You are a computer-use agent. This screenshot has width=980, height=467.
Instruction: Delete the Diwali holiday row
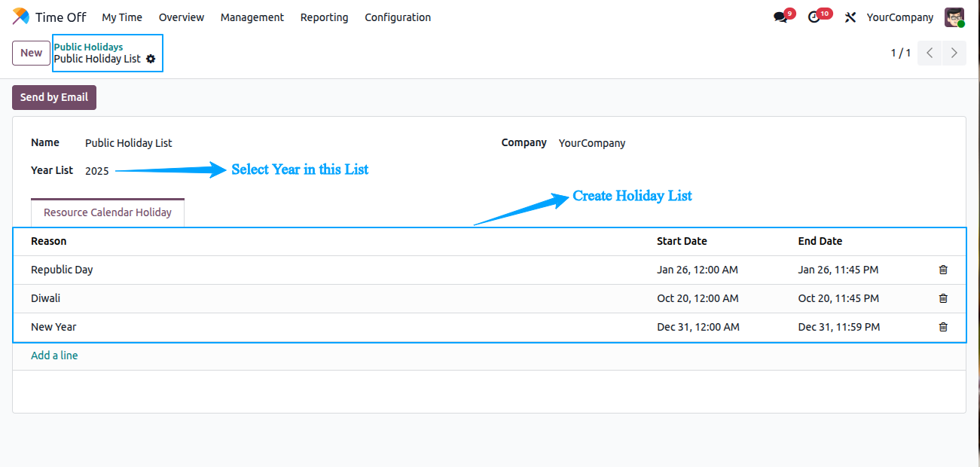[x=943, y=298]
